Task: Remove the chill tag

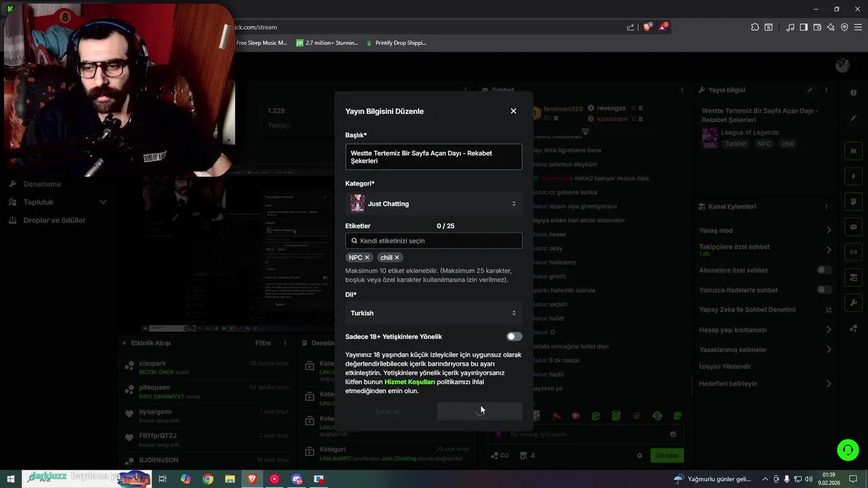Action: (x=397, y=258)
